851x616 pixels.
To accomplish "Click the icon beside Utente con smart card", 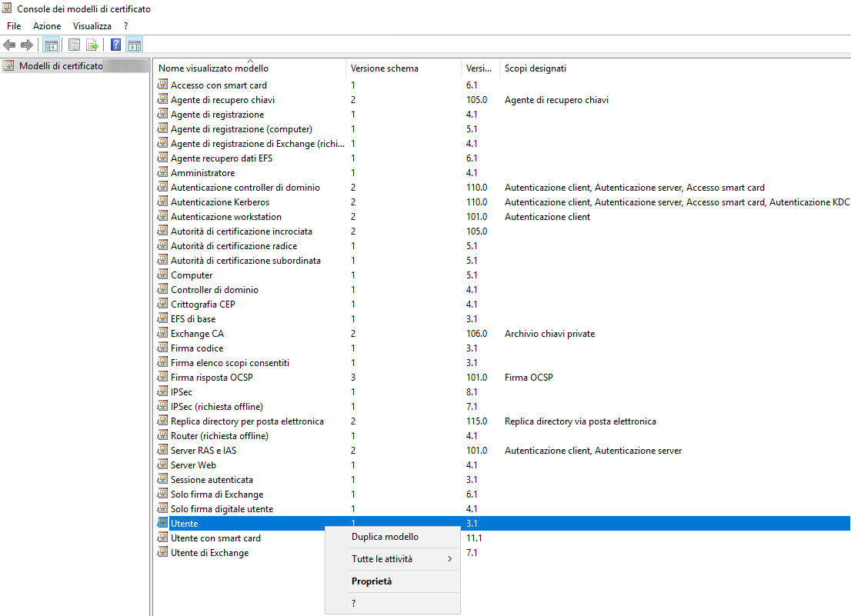I will pos(162,538).
